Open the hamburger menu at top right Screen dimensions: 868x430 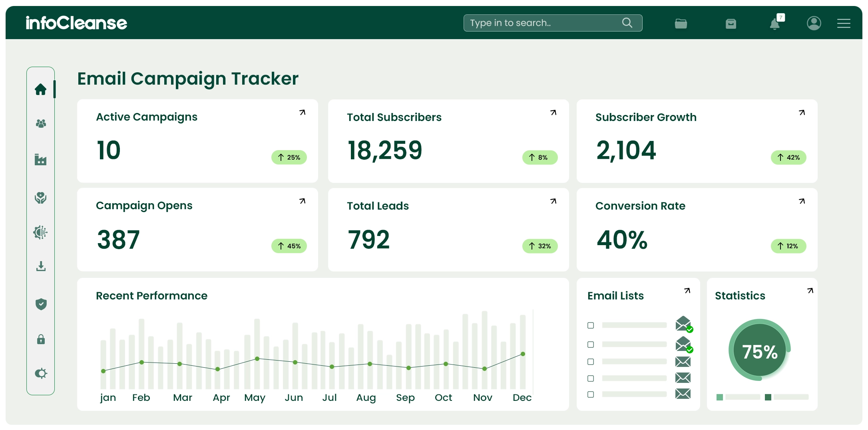[x=844, y=23]
